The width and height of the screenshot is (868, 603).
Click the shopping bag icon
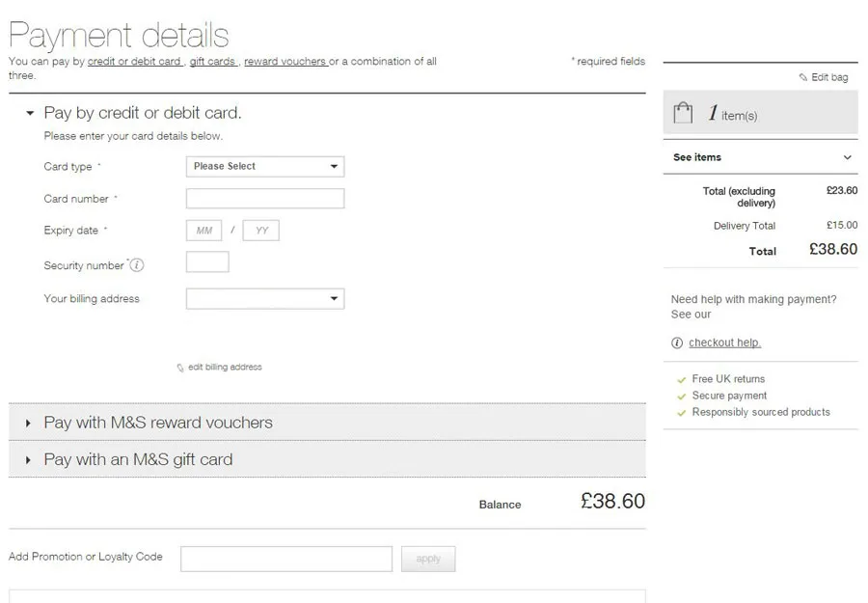[683, 114]
